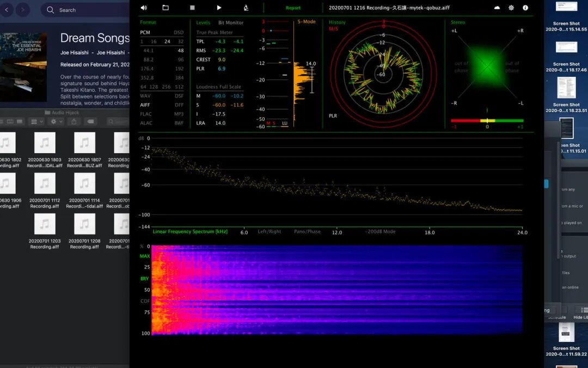Stop playback with the square stop button
This screenshot has width=588, height=368.
tap(192, 8)
